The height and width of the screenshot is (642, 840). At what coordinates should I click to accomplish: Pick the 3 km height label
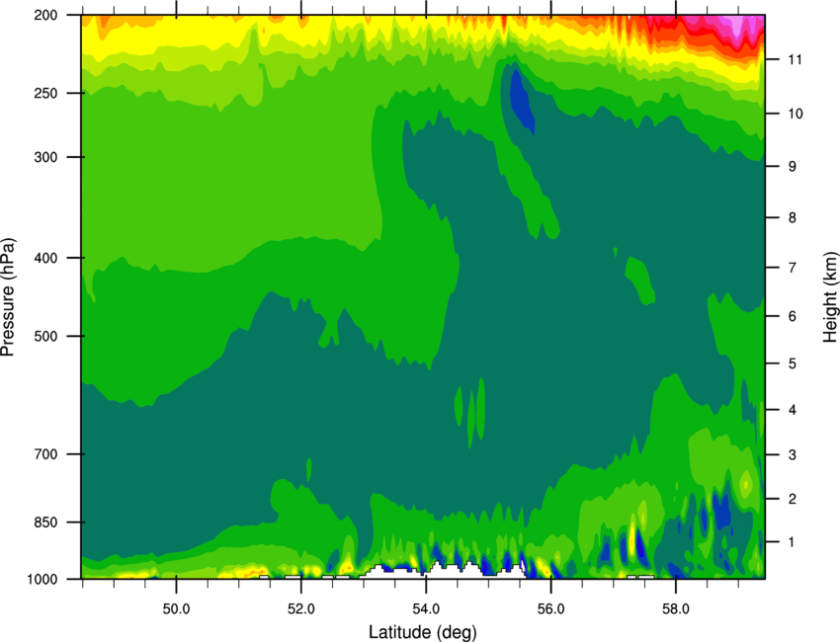793,455
